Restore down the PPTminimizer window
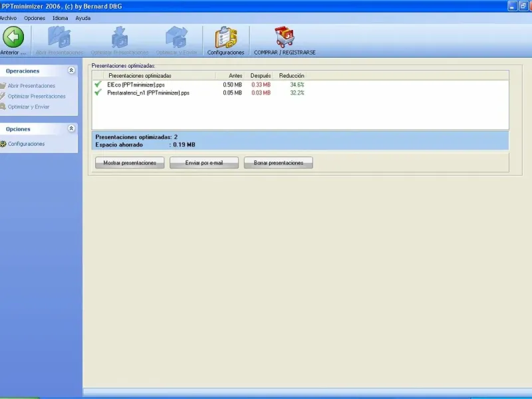532x399 pixels. [523, 6]
